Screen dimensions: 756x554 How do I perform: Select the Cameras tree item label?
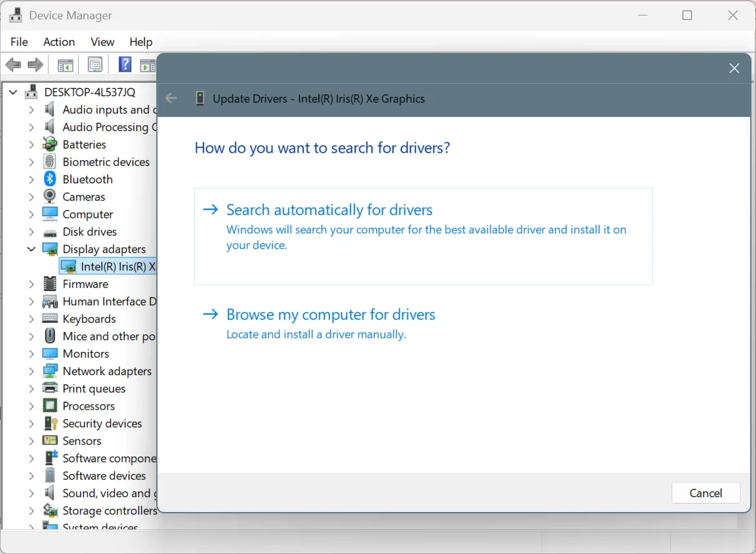(83, 197)
